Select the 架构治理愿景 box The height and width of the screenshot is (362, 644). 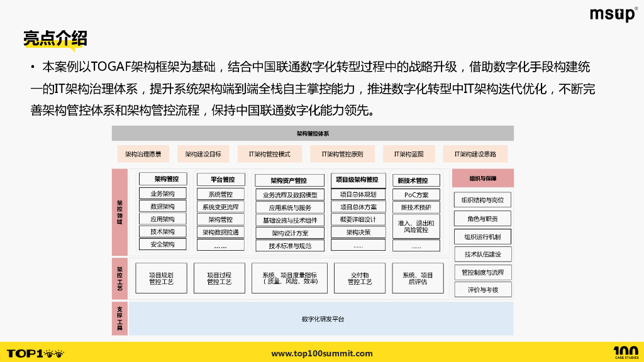143,154
